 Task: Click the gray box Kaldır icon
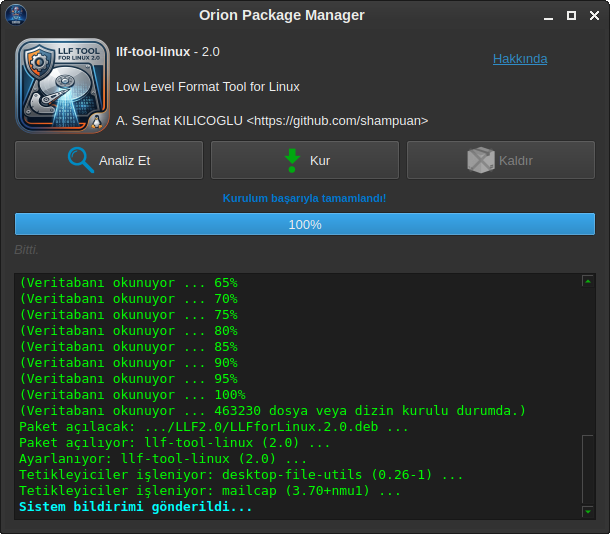pyautogui.click(x=482, y=160)
